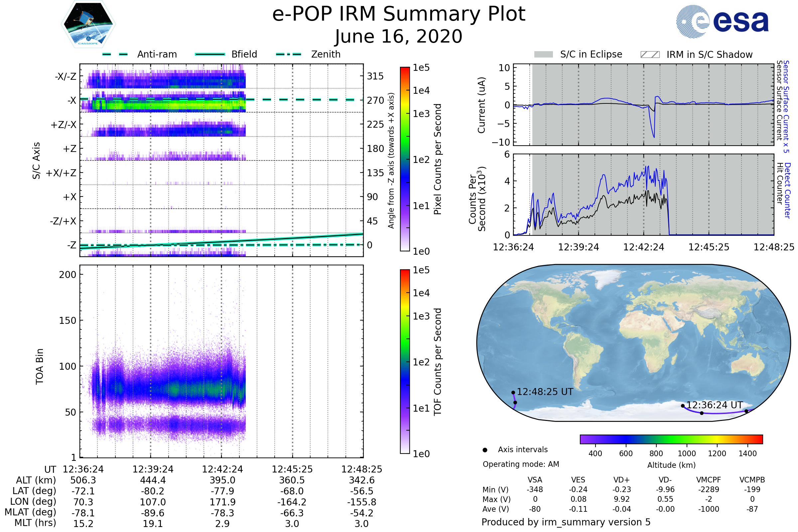Click the Produced by irm_summary version 5 text

click(566, 522)
